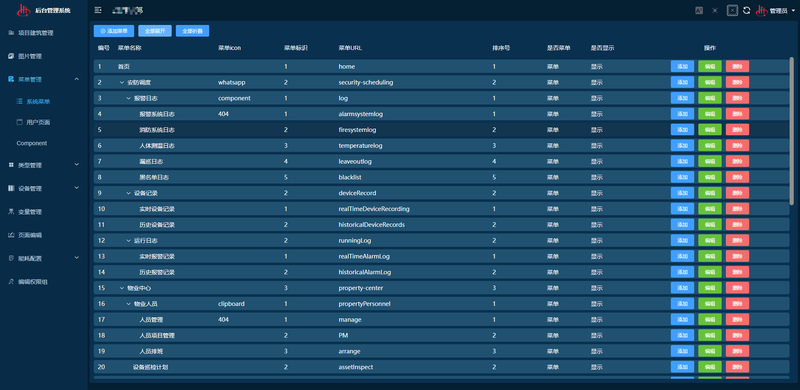This screenshot has height=390, width=800.
Task: Open 用户页面 submenu in the sidebar
Action: point(38,123)
